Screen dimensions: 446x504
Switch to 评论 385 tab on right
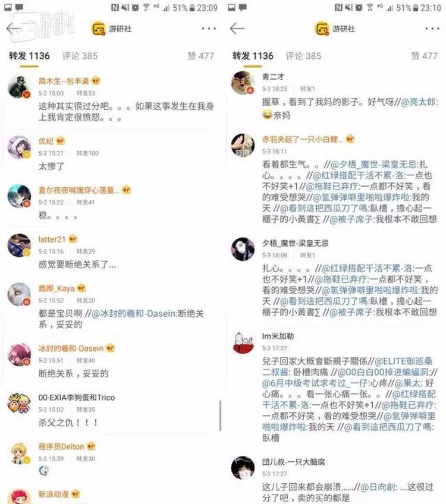pos(303,56)
